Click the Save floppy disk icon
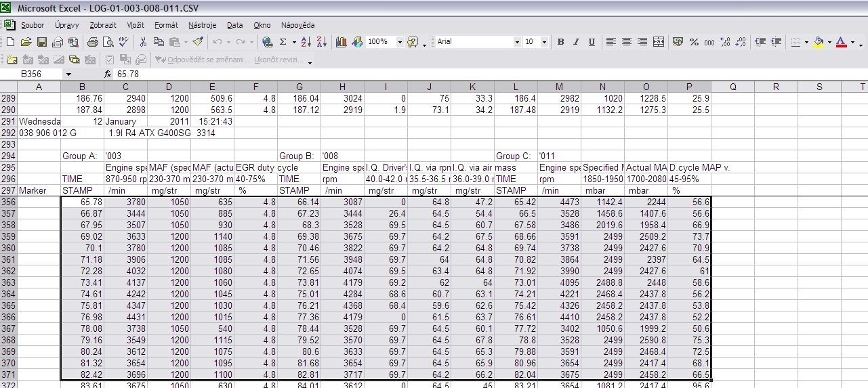 (x=41, y=42)
